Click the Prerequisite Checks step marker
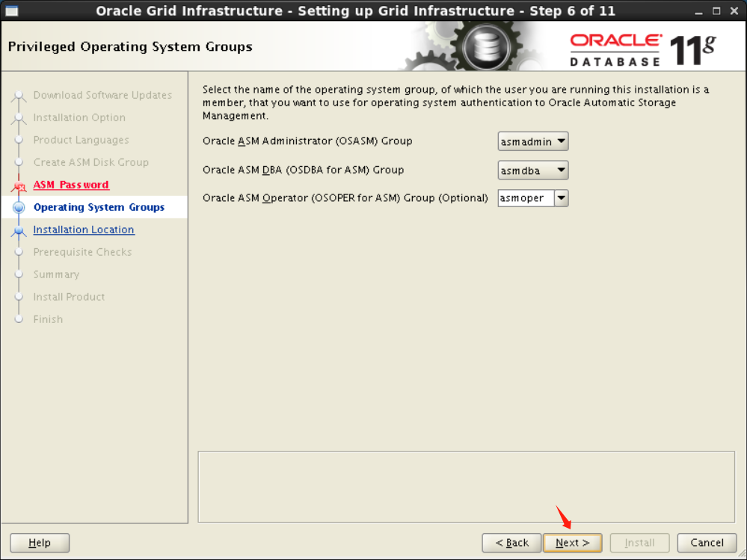This screenshot has width=747, height=560. [19, 252]
